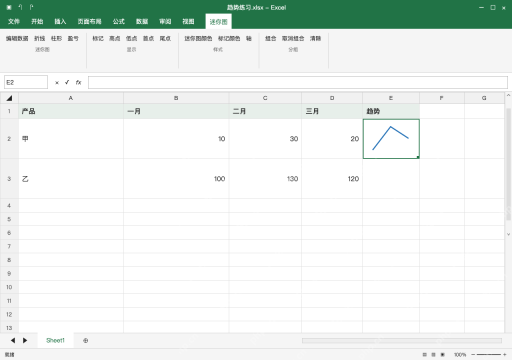
Task: Click the cell with value 120
Action: pyautogui.click(x=332, y=179)
